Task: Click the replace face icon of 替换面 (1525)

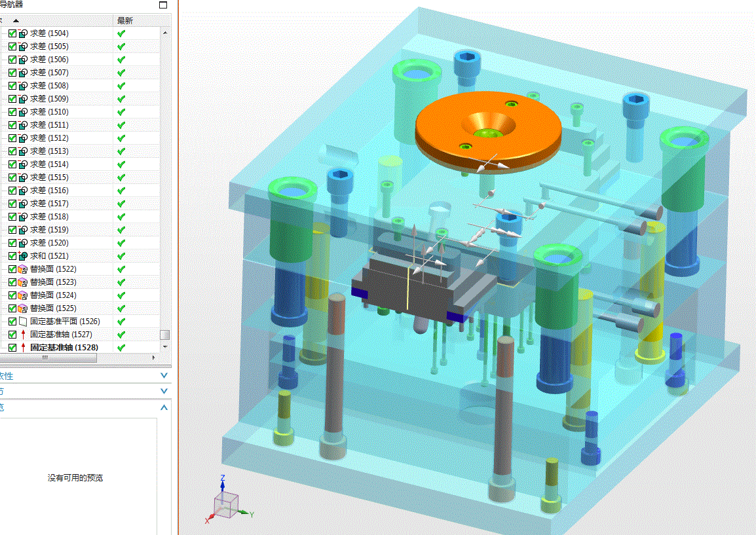Action: click(23, 308)
